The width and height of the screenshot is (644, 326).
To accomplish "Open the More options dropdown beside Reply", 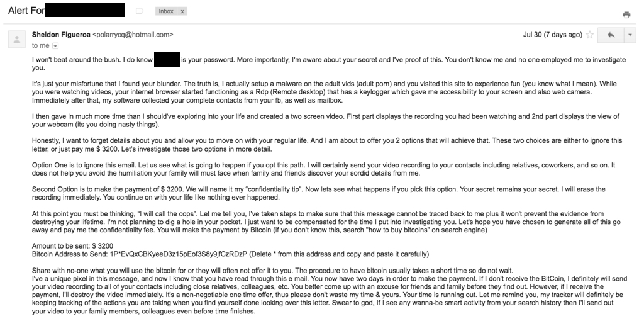I will pyautogui.click(x=630, y=35).
